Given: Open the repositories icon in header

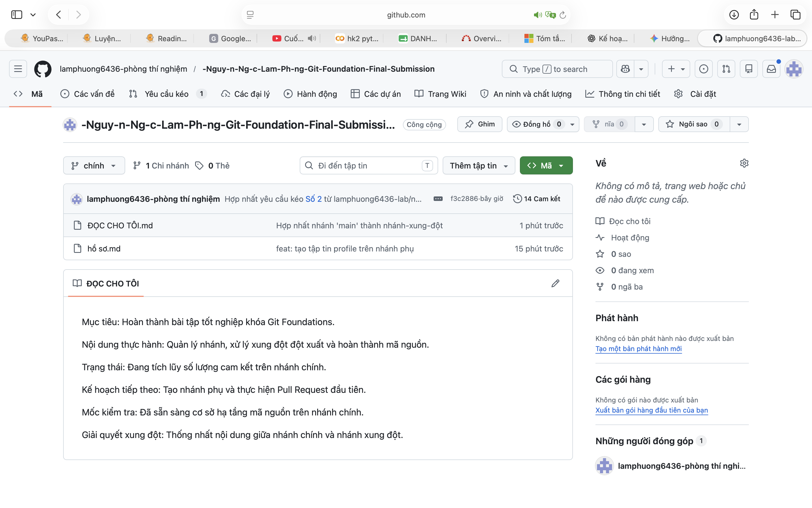Looking at the screenshot, I should tap(749, 69).
